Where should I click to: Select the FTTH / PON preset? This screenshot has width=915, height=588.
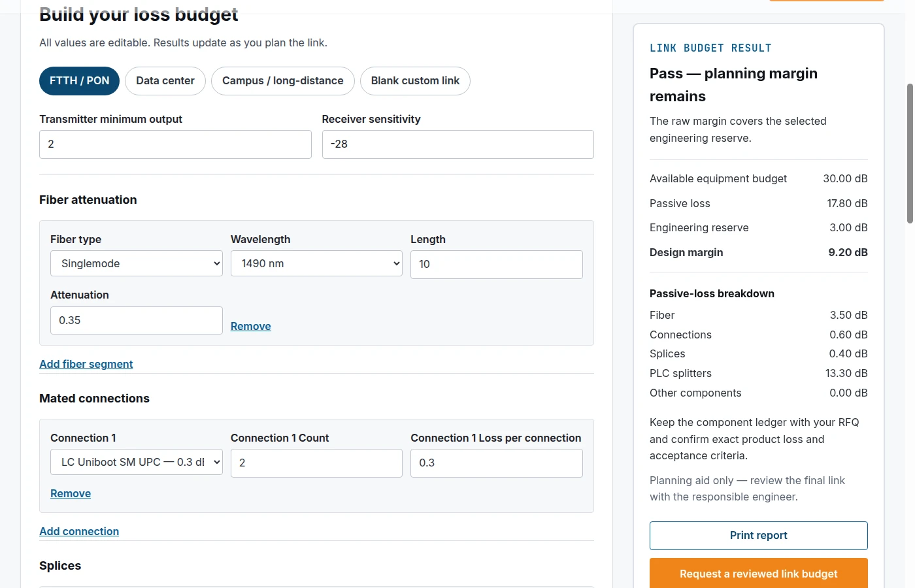pos(79,81)
